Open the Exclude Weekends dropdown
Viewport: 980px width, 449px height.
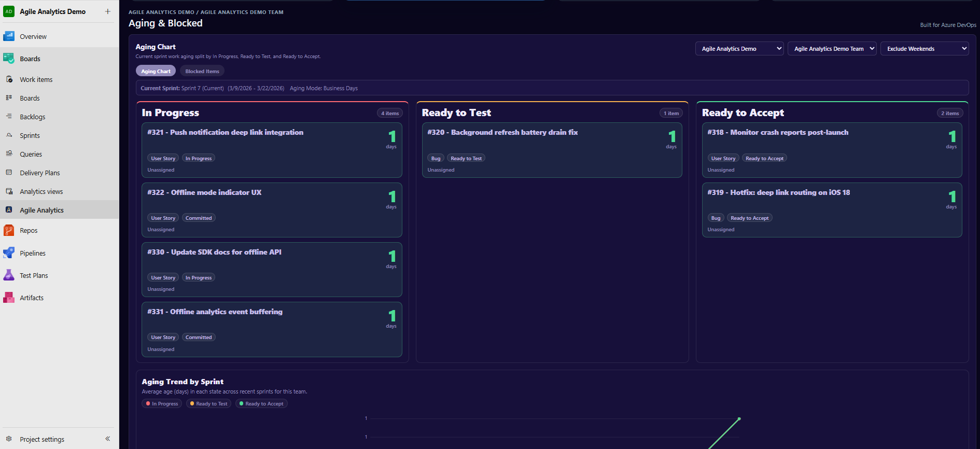[925, 49]
